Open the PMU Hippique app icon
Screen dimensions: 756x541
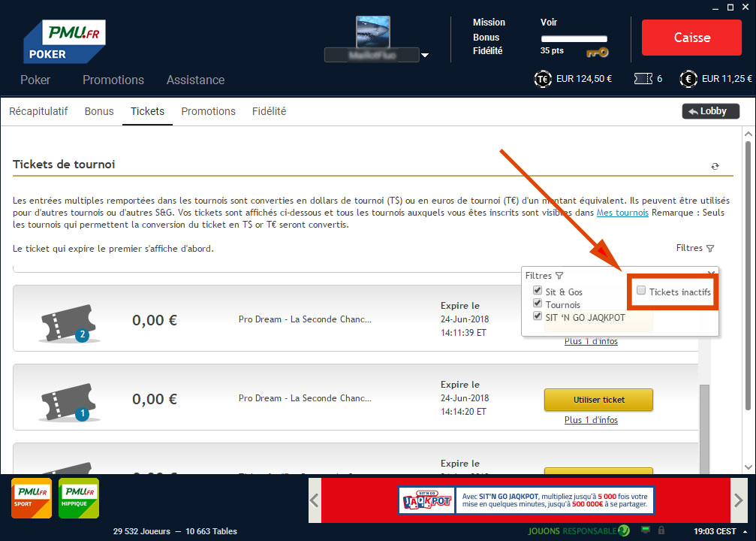[79, 498]
